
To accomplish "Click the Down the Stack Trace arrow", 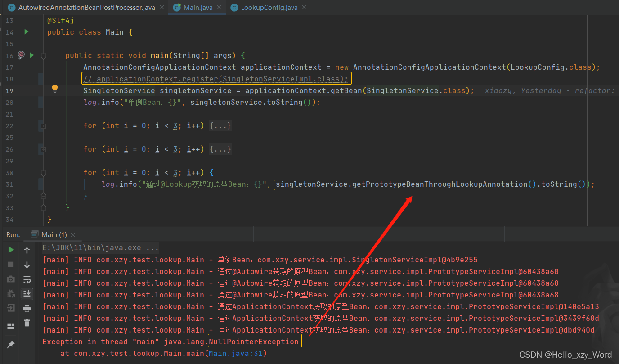I will 27,264.
